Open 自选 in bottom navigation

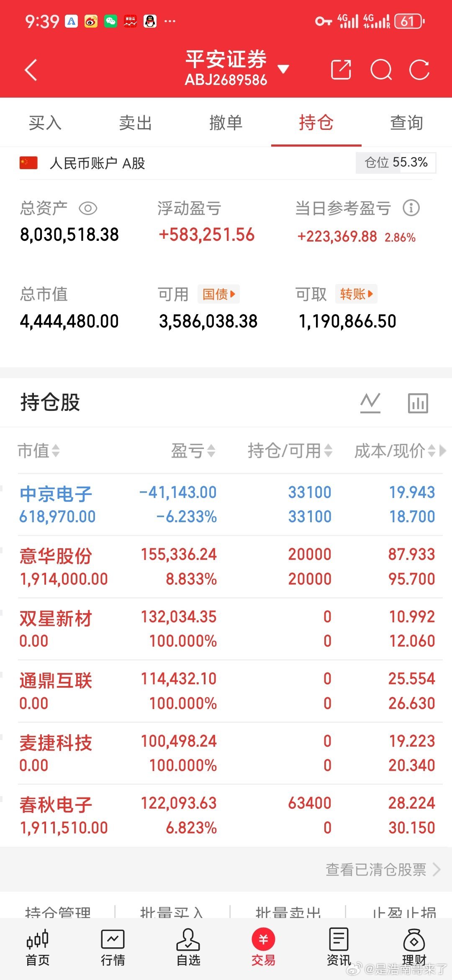coord(188,948)
